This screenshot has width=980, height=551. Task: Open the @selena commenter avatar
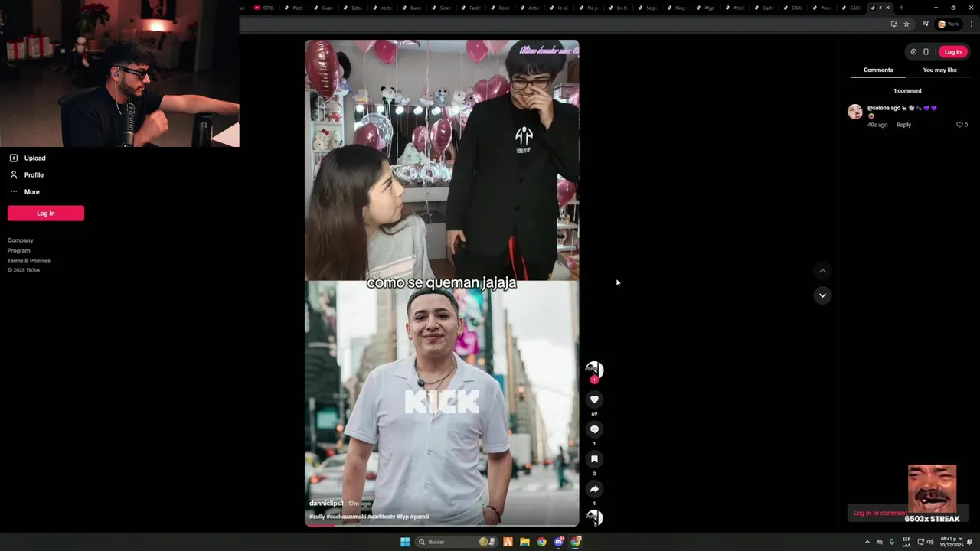point(855,112)
